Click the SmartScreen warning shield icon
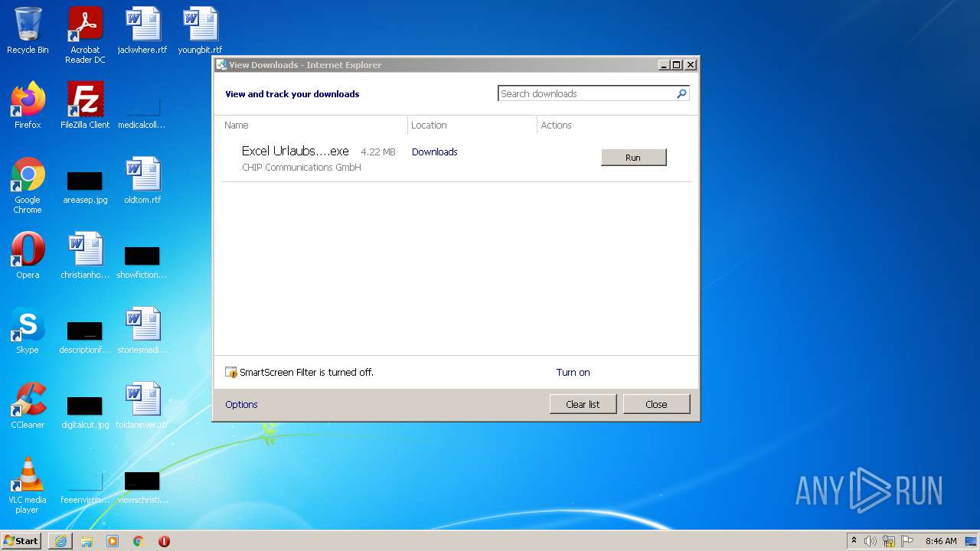 coord(231,373)
